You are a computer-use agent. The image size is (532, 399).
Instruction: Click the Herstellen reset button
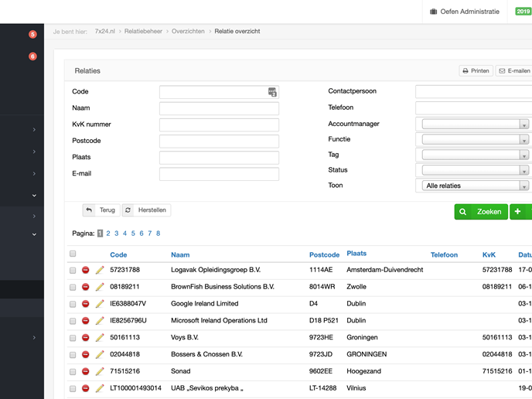tap(146, 210)
